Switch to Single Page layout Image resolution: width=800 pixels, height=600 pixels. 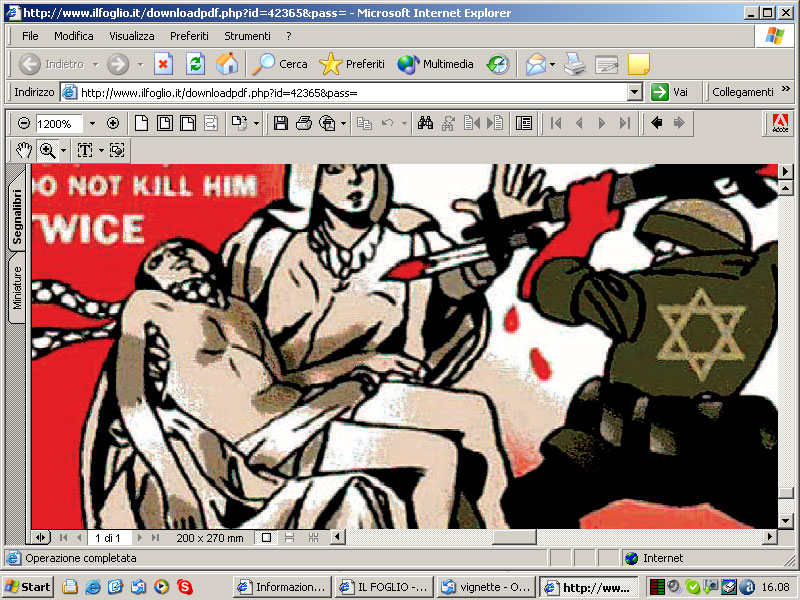tap(266, 537)
